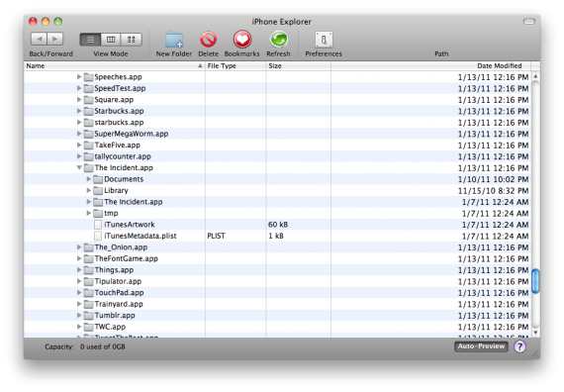This screenshot has width=564, height=392.
Task: Open the Bookmarks heart icon
Action: (x=242, y=39)
